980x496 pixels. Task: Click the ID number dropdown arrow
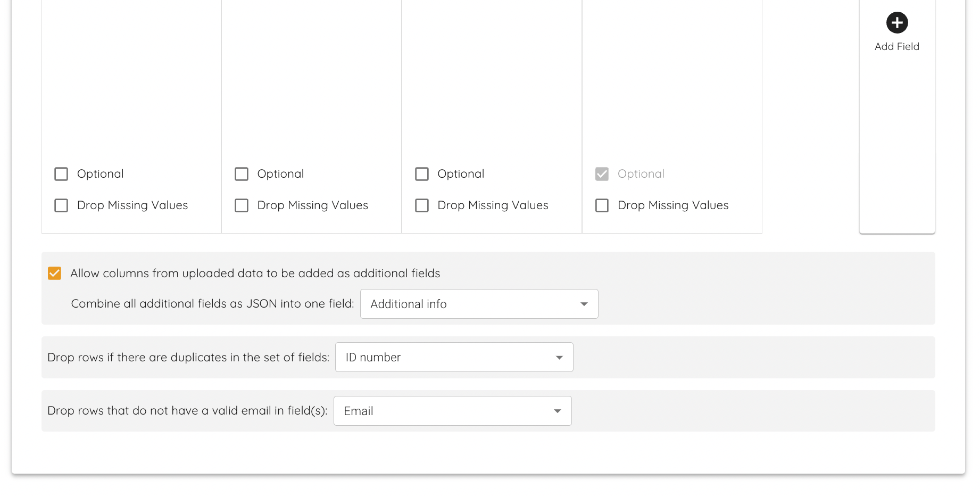tap(559, 358)
